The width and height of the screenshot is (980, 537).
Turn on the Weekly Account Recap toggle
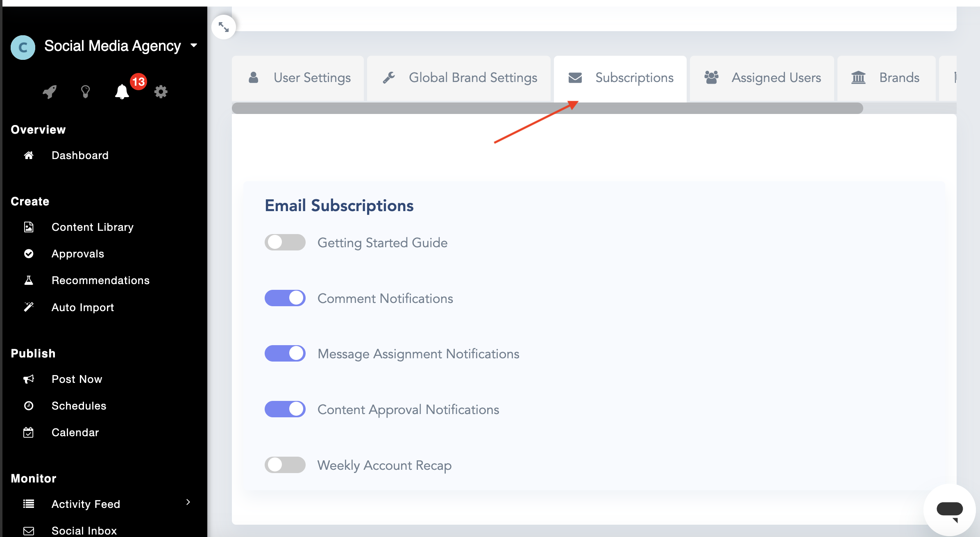click(x=285, y=465)
